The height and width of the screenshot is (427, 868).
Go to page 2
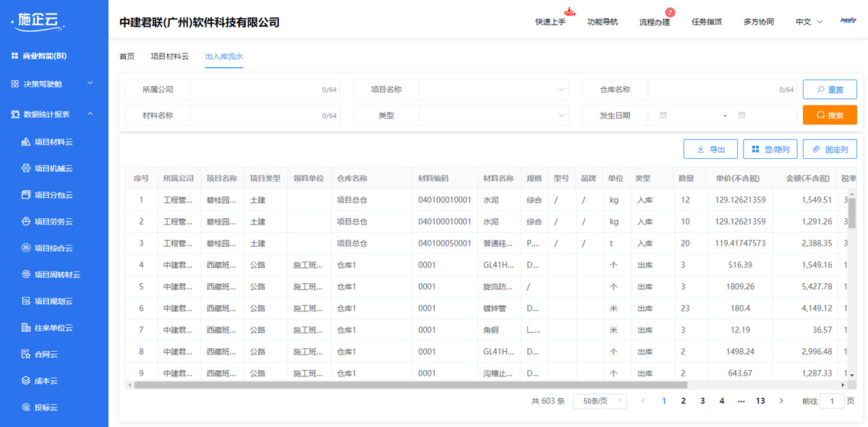point(684,401)
